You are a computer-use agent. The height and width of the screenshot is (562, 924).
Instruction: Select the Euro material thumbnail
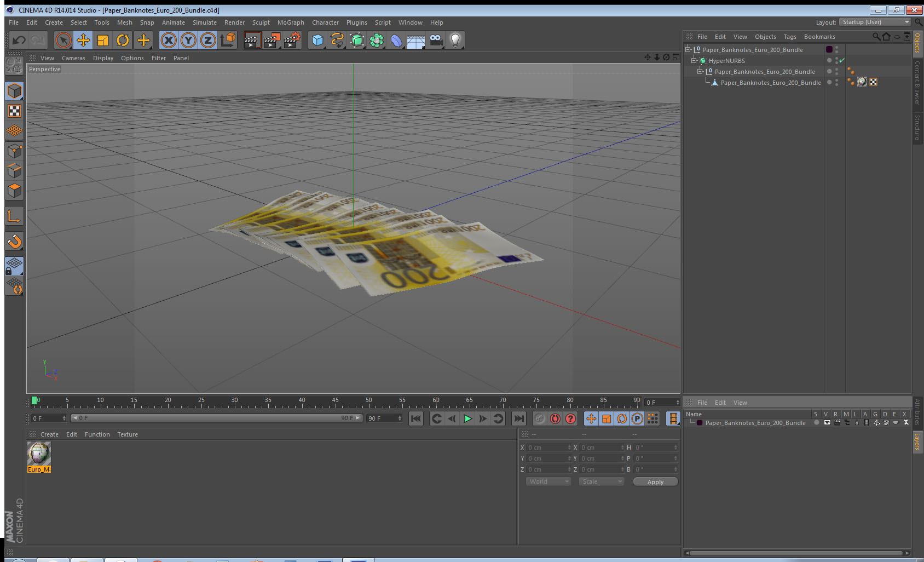(x=39, y=454)
